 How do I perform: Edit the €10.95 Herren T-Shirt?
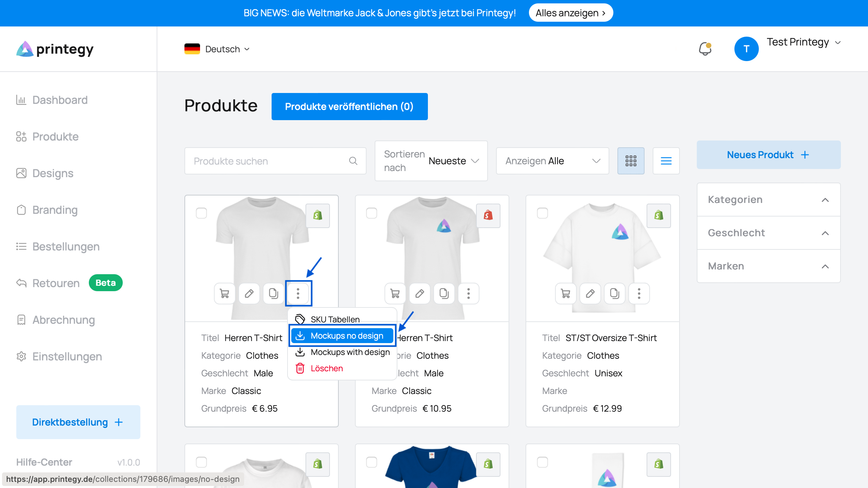[420, 294]
